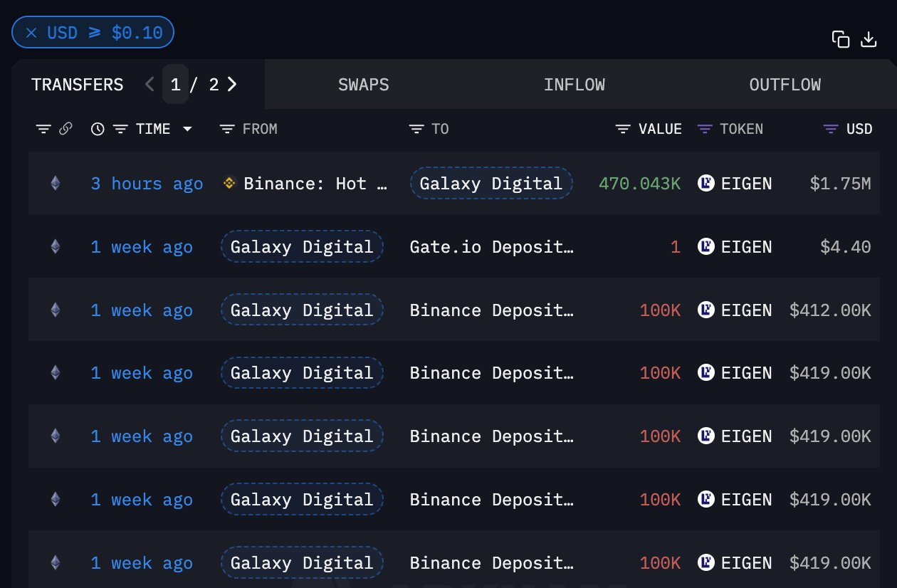Open Binance Deposit recipient in the $412.00K row
897x588 pixels.
pos(491,310)
